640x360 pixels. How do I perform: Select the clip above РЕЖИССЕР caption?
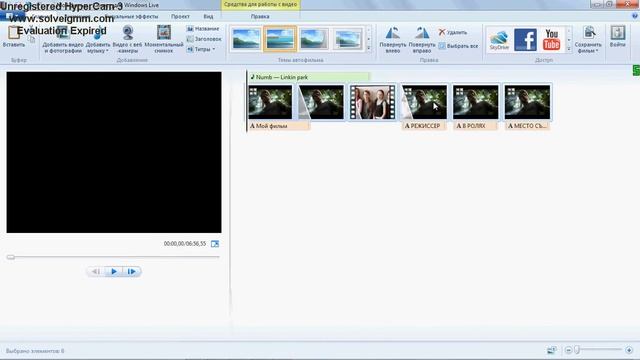point(424,102)
